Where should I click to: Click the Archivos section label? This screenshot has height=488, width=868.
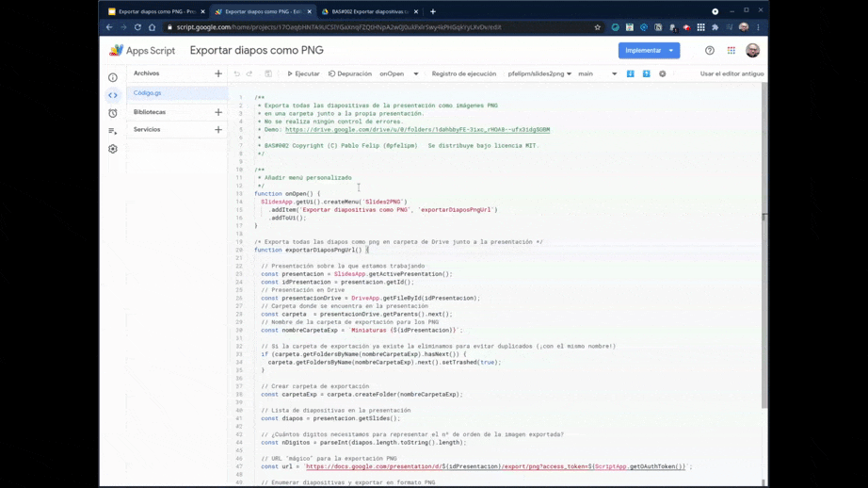click(146, 73)
